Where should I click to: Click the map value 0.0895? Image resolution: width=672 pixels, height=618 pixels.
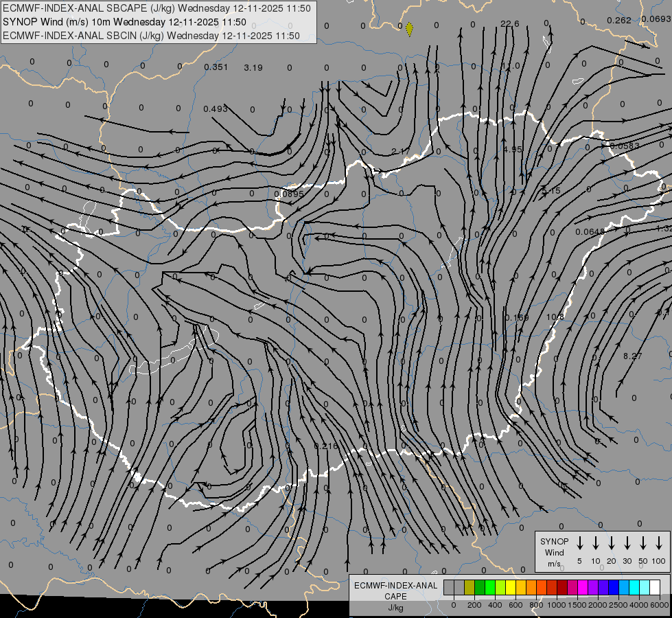point(289,194)
